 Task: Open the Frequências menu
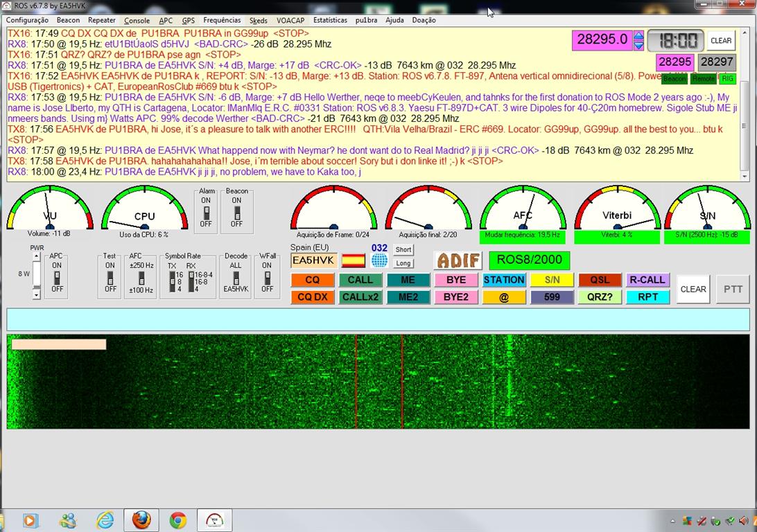(222, 20)
